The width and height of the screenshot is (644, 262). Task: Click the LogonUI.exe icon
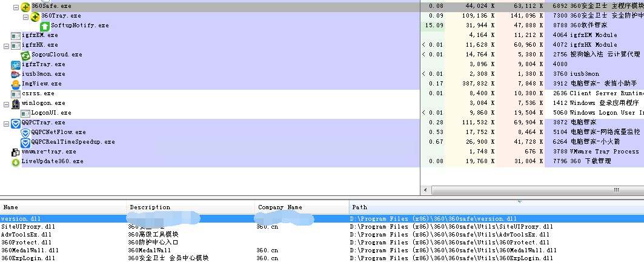pos(25,113)
